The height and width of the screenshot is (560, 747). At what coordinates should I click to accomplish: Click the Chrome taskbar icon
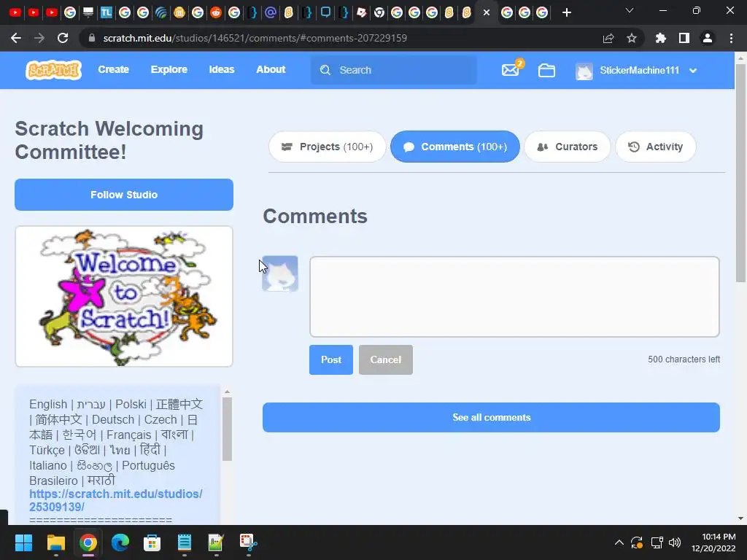(x=88, y=542)
